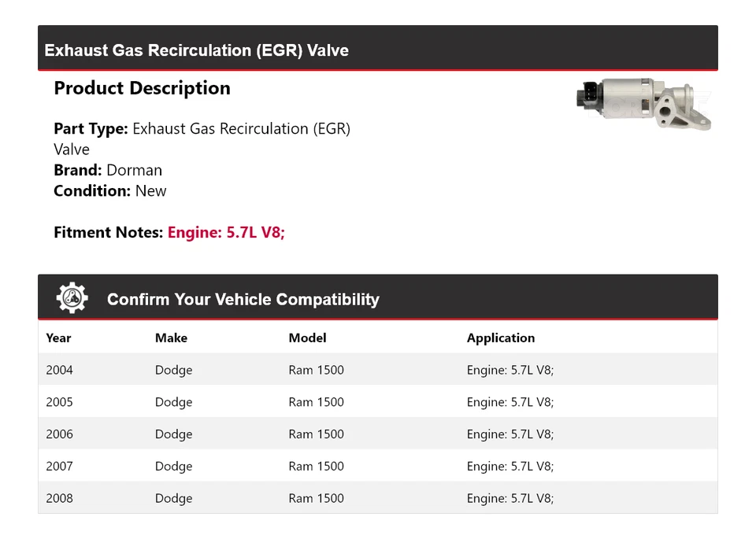Select the 2005 year row cell

(x=59, y=402)
